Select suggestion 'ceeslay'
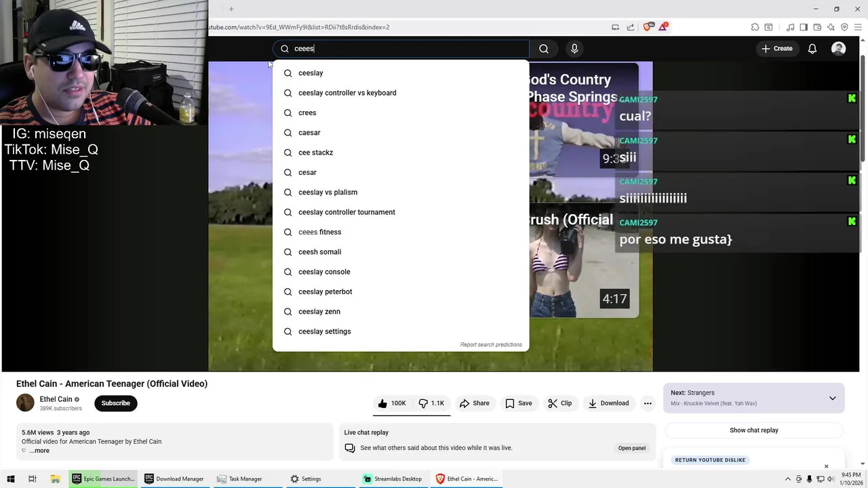 [x=400, y=73]
